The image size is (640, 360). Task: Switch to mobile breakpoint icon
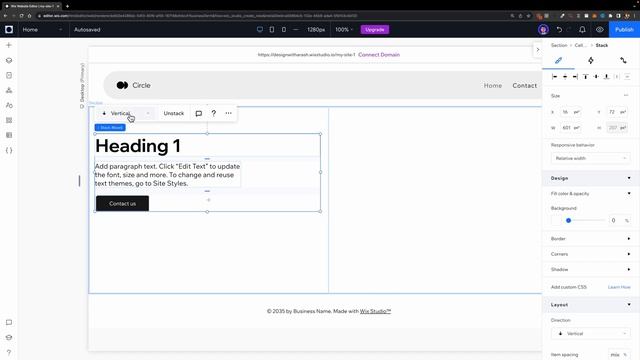point(284,29)
